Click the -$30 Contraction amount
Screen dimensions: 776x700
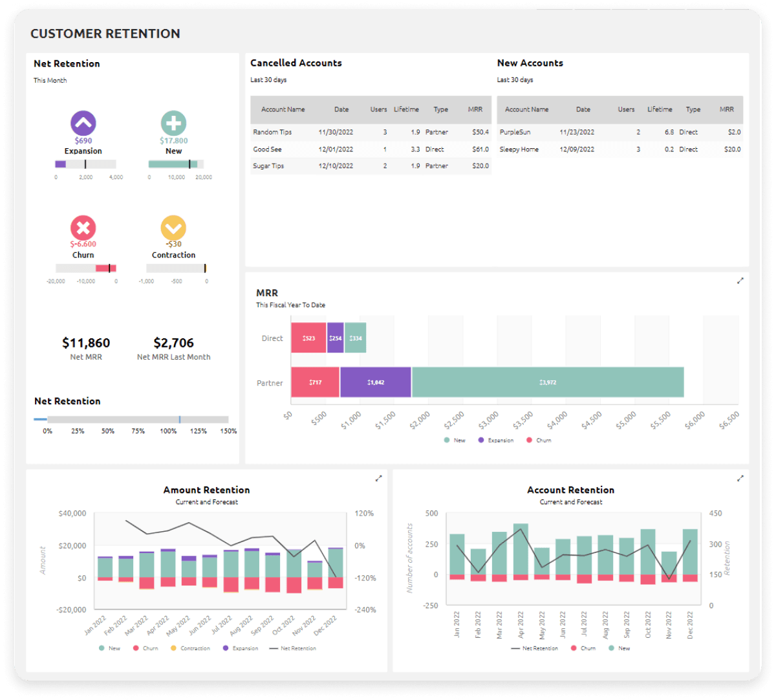coord(173,244)
